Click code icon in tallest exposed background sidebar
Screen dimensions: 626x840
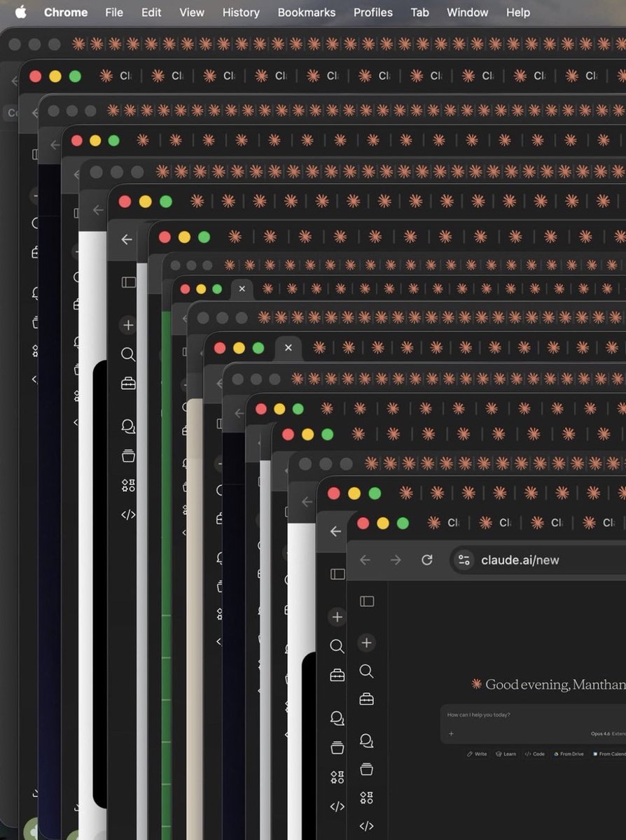tap(128, 514)
